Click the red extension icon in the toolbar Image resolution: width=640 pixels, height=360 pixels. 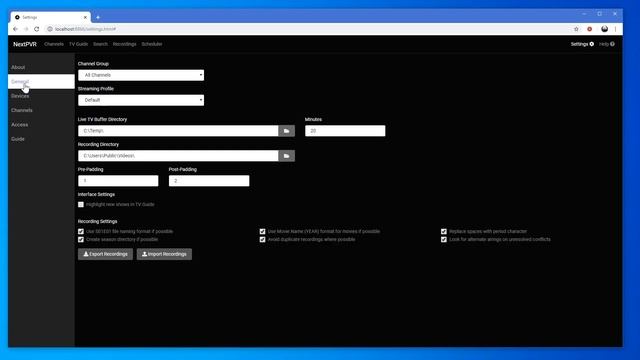[589, 29]
